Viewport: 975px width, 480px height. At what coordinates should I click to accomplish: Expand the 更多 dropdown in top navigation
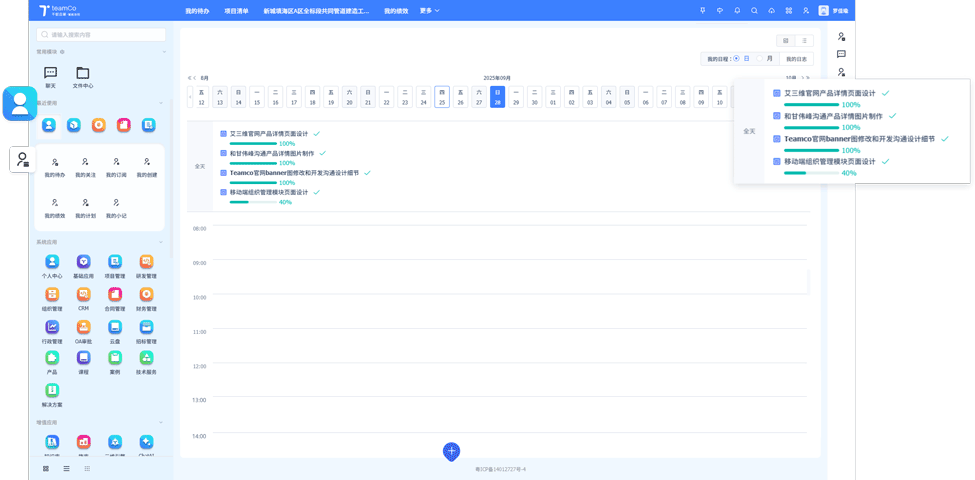coord(429,11)
